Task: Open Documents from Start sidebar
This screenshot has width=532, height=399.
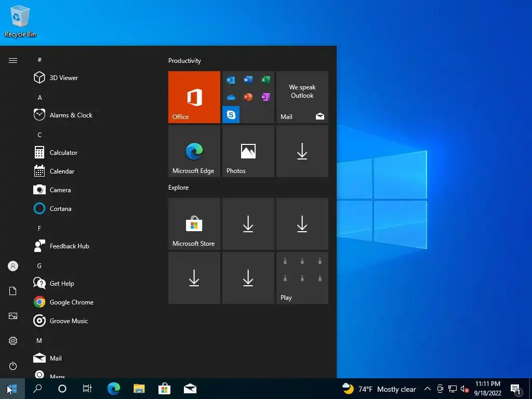Action: 13,291
